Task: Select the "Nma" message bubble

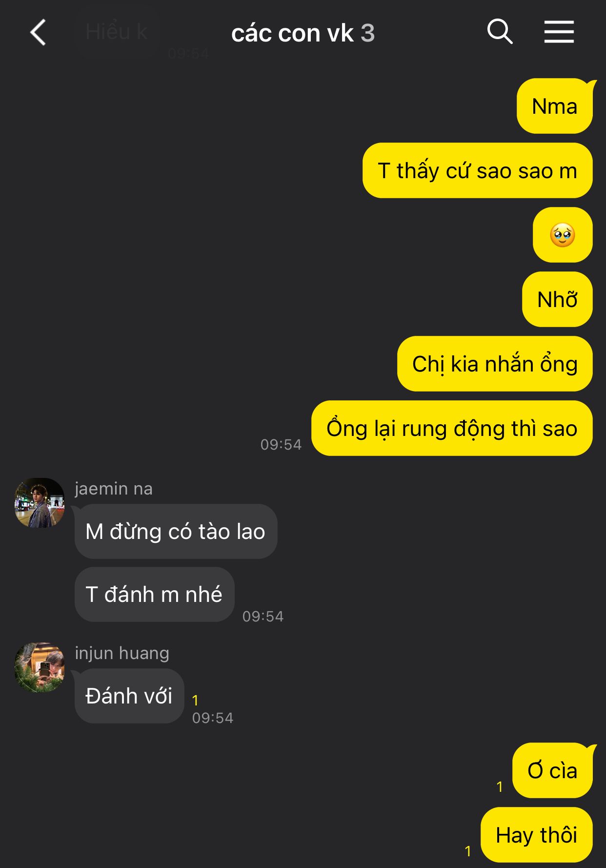Action: [555, 106]
